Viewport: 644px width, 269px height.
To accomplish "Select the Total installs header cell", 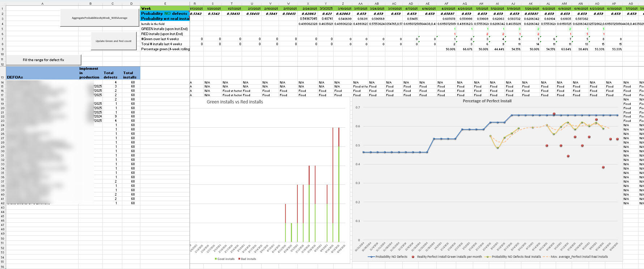I will click(x=130, y=75).
